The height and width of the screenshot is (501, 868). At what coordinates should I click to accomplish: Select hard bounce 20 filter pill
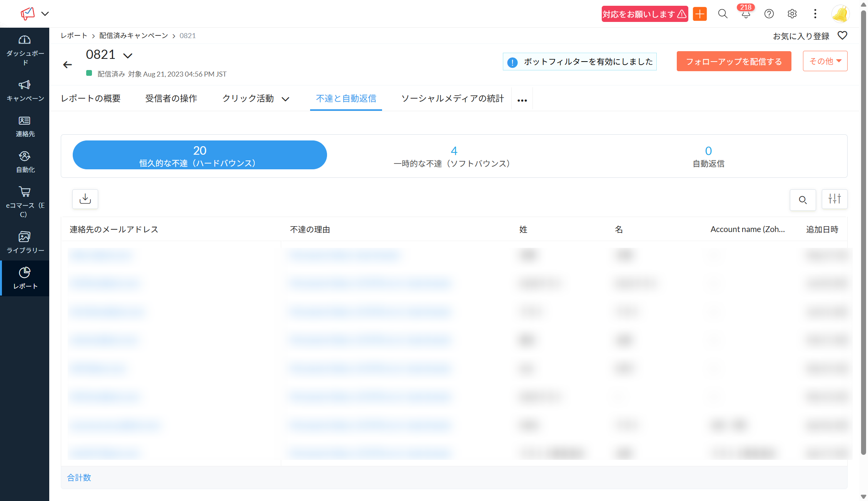(x=200, y=155)
